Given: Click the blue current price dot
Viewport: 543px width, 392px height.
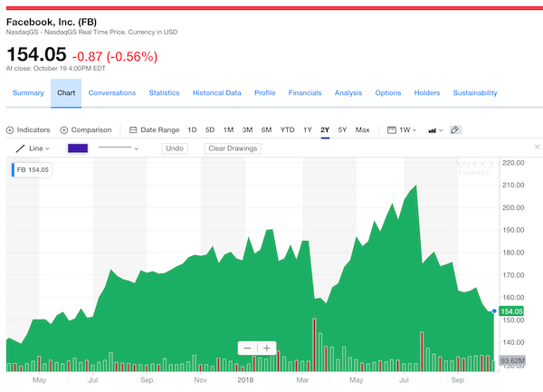Looking at the screenshot, I should [494, 311].
